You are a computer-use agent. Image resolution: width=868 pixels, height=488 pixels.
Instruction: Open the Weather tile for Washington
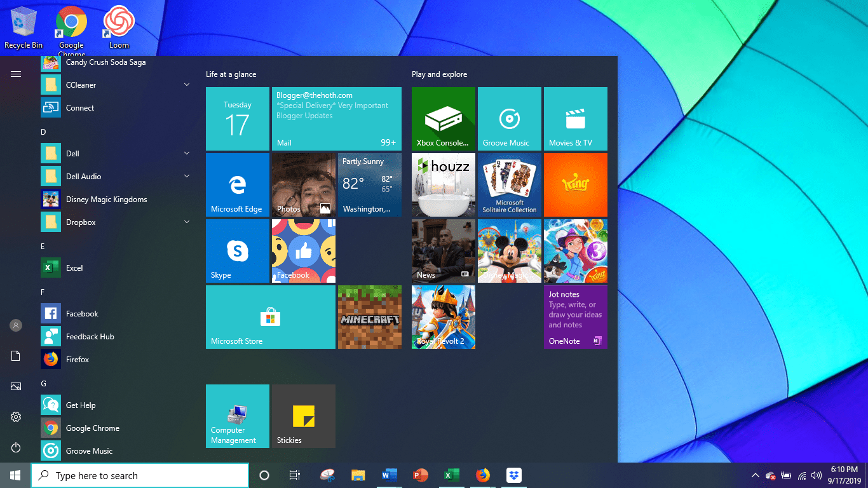pos(370,185)
